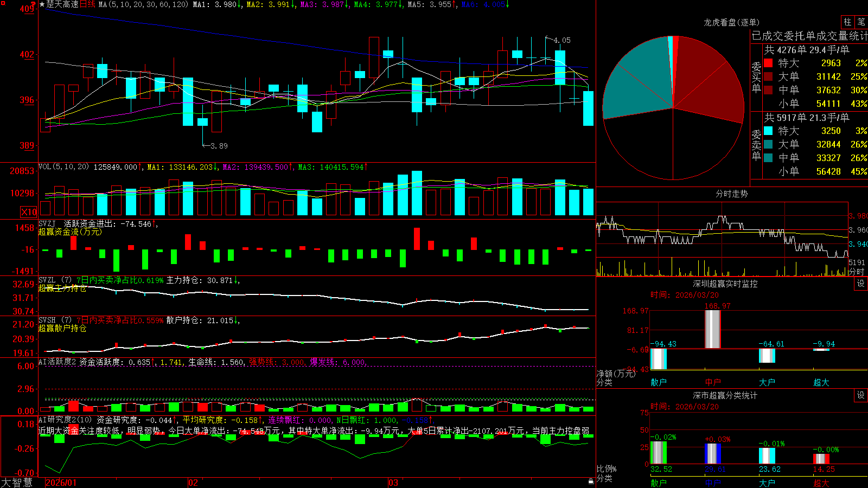Click the 03 month marker on timeline

click(393, 483)
